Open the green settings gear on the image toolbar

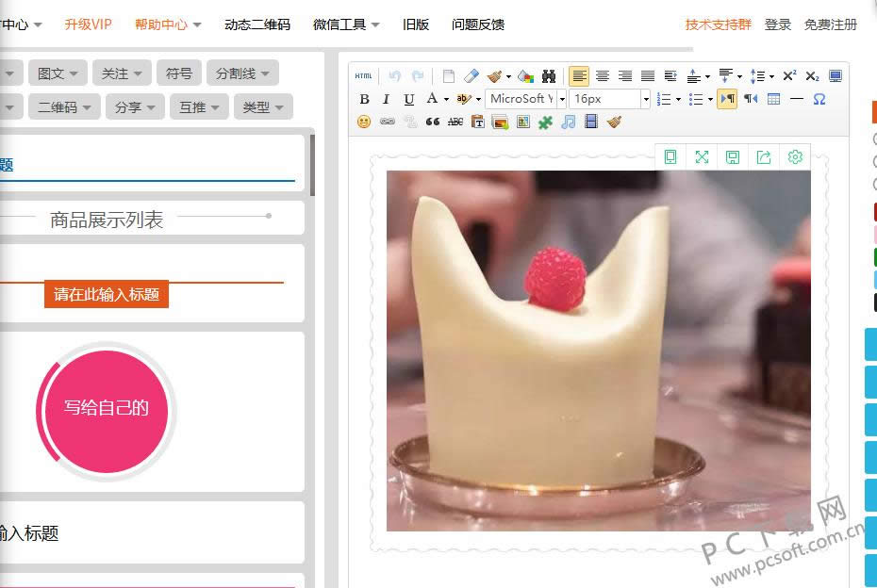(x=795, y=156)
